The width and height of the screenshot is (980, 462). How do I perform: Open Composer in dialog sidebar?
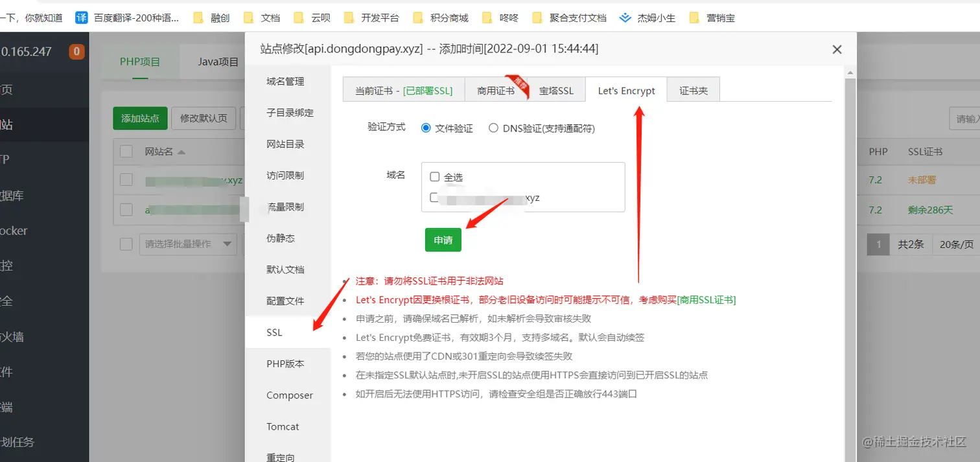[x=290, y=395]
